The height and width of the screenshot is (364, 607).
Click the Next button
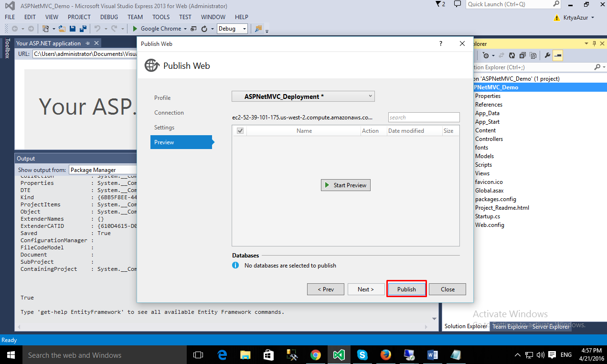coord(366,289)
